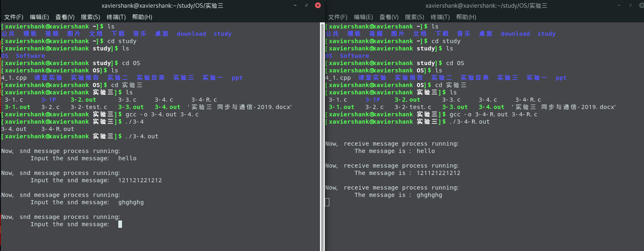The height and width of the screenshot is (251, 644).
Task: Click '121121221212' in the right terminal
Action: pos(438,173)
